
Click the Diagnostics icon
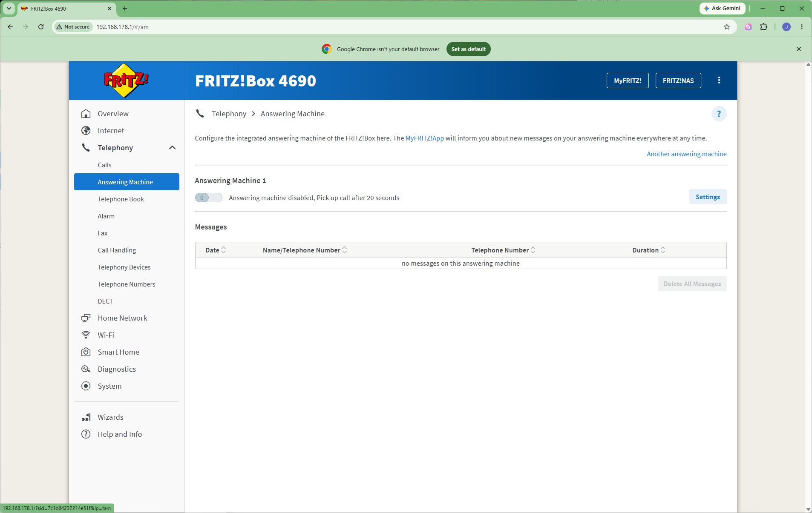tap(86, 369)
